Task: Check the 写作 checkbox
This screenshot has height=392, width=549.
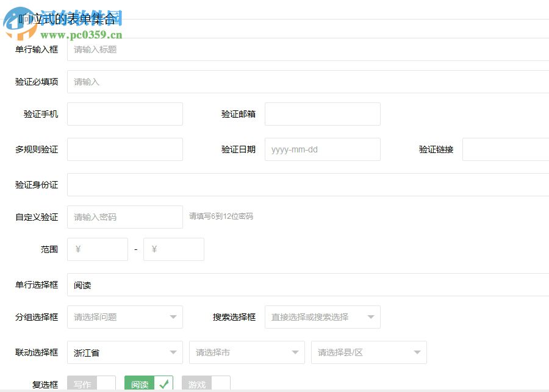Action: pos(91,383)
